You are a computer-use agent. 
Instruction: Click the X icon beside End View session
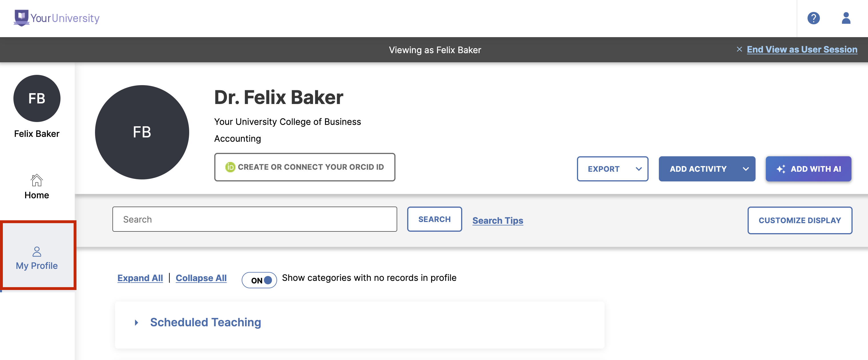click(739, 49)
